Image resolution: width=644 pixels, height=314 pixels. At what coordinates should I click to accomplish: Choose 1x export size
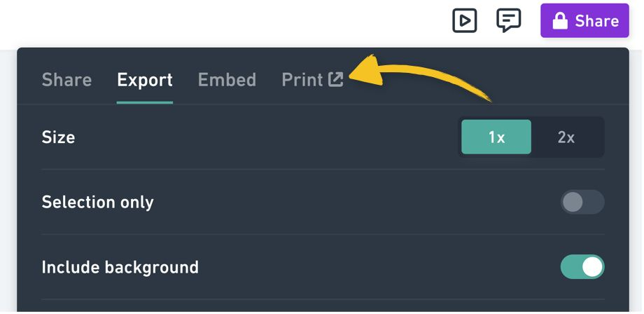click(x=496, y=137)
